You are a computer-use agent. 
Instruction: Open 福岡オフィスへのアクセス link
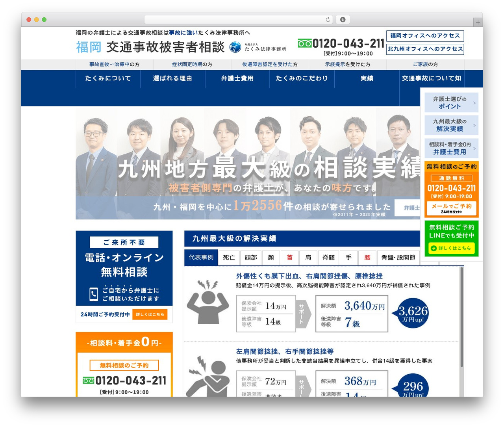(x=425, y=36)
